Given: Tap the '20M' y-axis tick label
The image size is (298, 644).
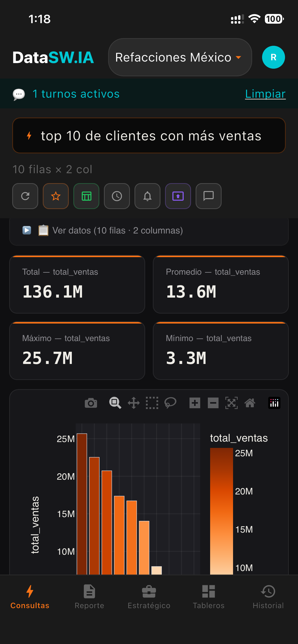Looking at the screenshot, I should 66,476.
